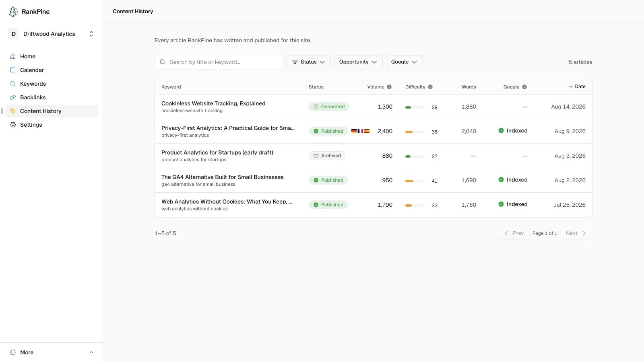Click the Archived status badge

tap(327, 156)
